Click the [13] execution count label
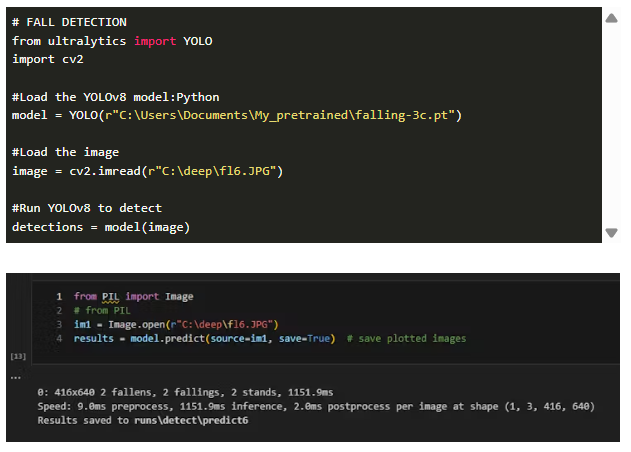631x452 pixels. [16, 355]
